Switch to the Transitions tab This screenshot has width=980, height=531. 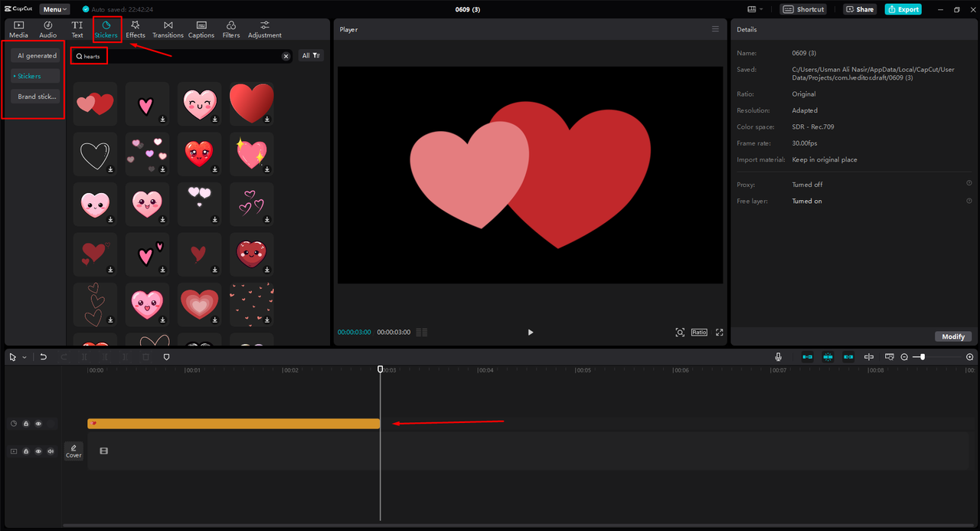tap(168, 30)
